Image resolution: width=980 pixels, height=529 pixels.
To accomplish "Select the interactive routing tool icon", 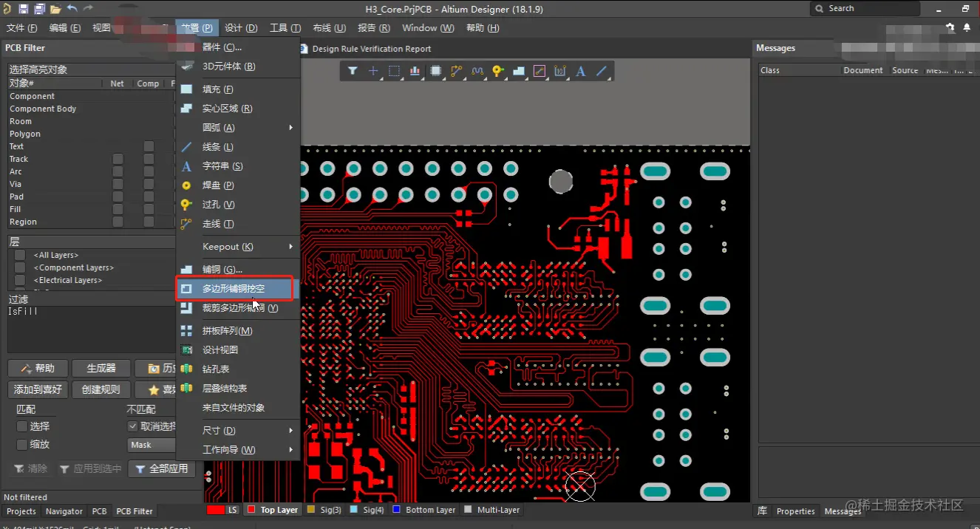I will click(456, 71).
